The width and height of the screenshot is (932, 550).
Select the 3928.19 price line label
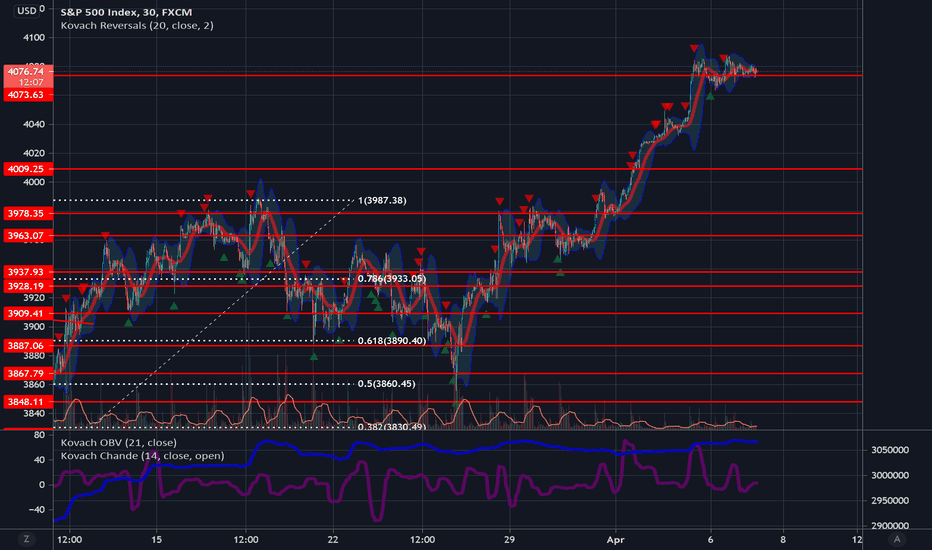[28, 286]
